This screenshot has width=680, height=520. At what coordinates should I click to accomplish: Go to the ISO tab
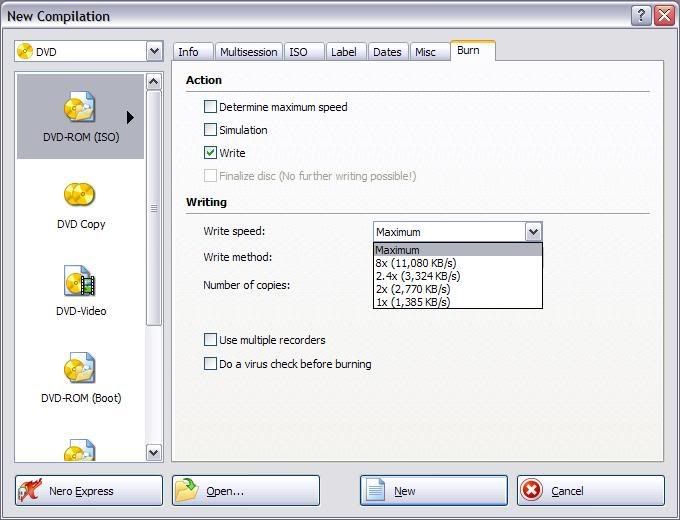click(304, 52)
